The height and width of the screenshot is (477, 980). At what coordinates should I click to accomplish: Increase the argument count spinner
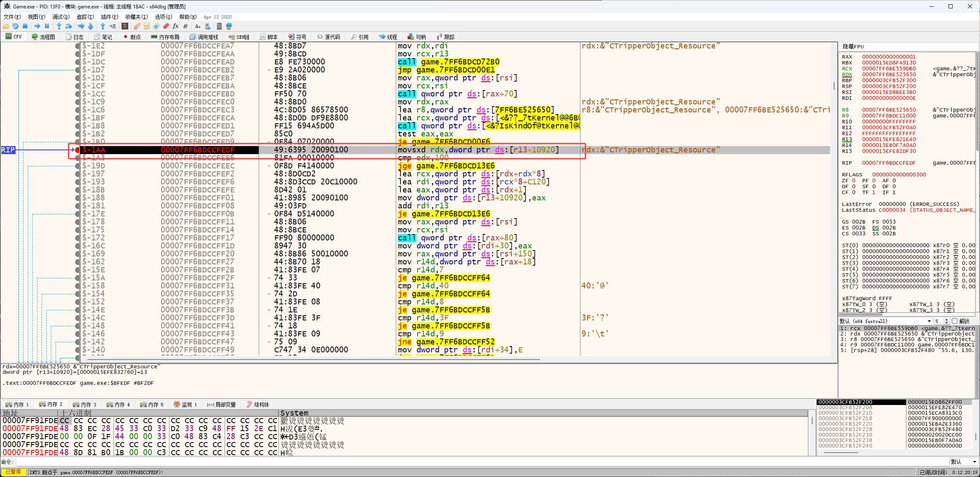coord(946,320)
